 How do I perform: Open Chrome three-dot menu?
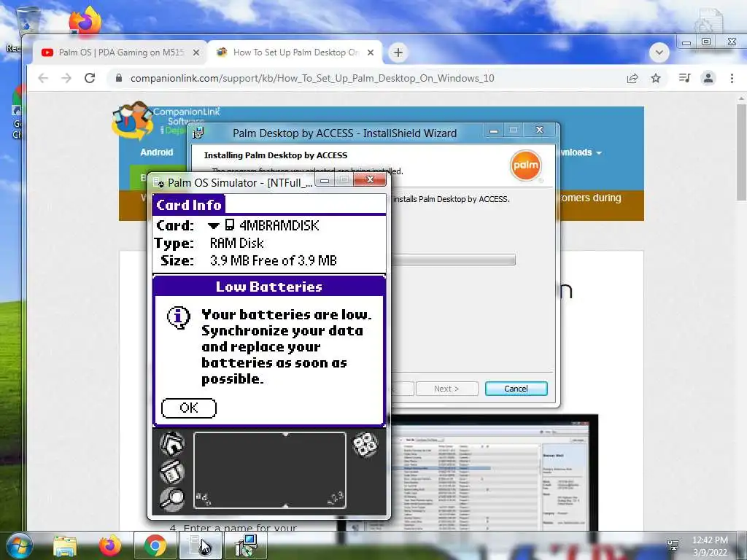pos(732,78)
